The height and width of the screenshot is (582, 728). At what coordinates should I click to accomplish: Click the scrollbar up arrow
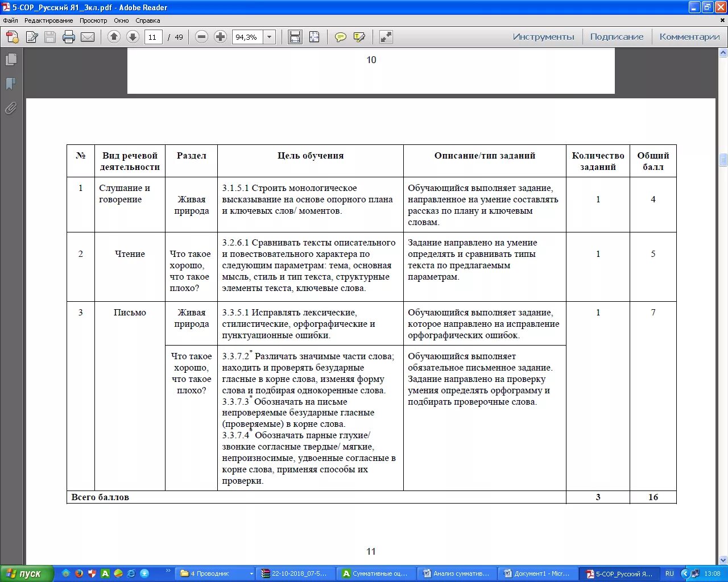coord(723,53)
